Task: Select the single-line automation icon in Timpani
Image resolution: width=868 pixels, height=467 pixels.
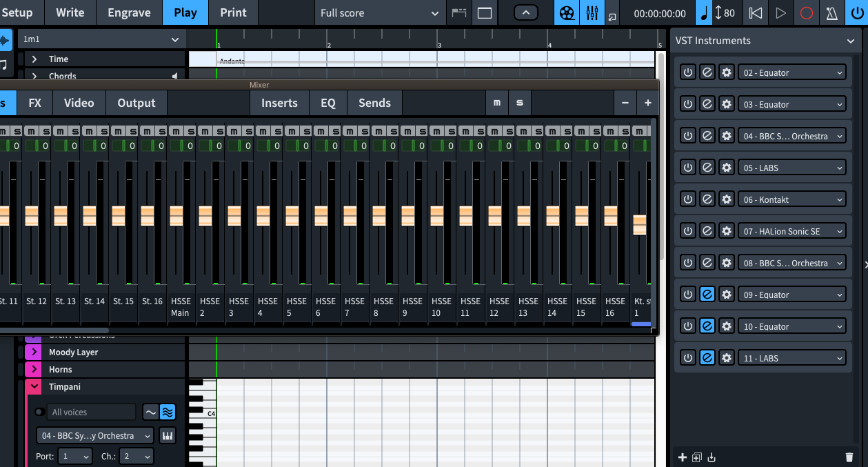Action: click(x=150, y=413)
